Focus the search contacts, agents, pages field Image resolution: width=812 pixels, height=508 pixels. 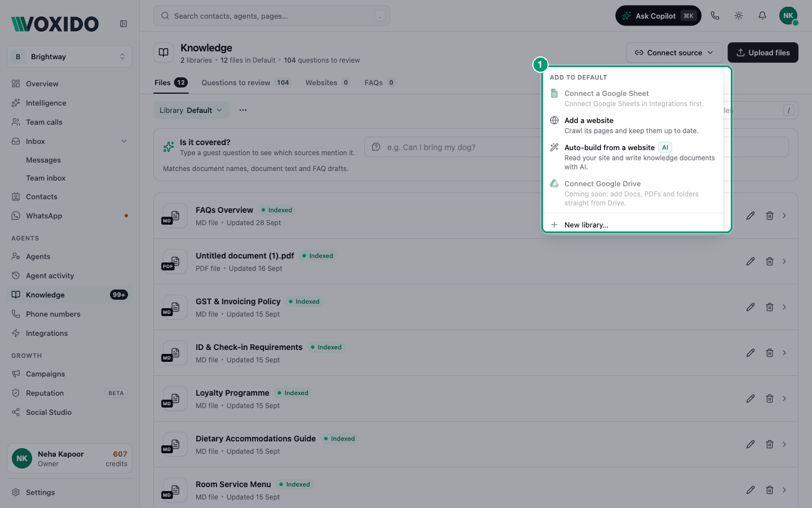coord(272,16)
